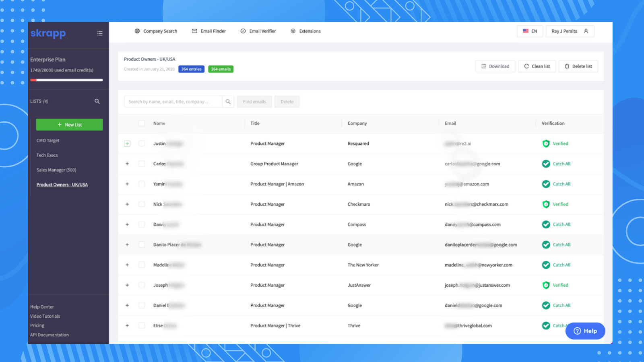Screen dimensions: 644x362
Task: Tick the checkbox for Justin row
Action: point(142,144)
